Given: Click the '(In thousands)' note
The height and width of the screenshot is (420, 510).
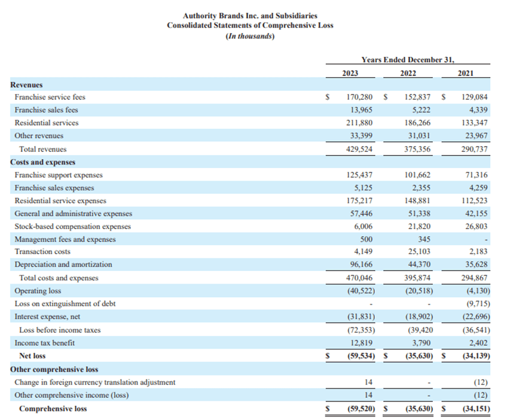Looking at the screenshot, I should pyautogui.click(x=250, y=36).
